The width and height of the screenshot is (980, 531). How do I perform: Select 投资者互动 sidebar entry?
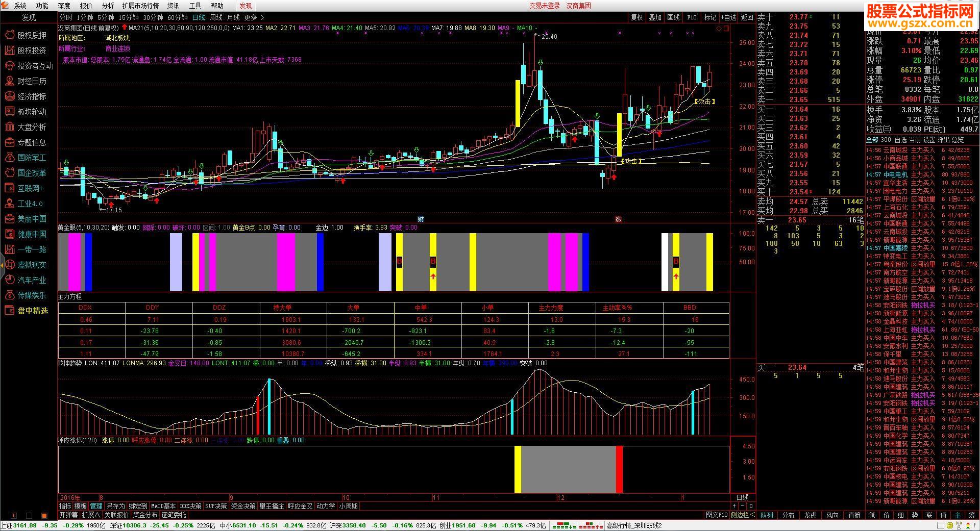(28, 66)
